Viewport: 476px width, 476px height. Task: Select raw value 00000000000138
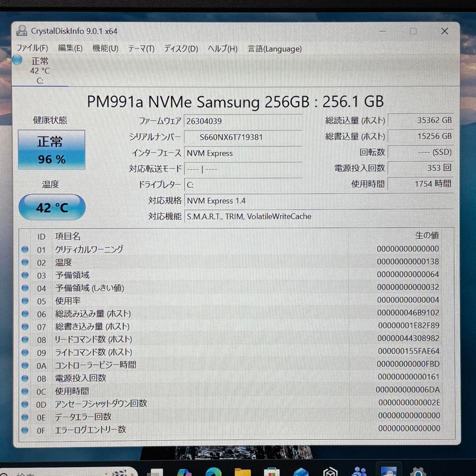tap(408, 261)
